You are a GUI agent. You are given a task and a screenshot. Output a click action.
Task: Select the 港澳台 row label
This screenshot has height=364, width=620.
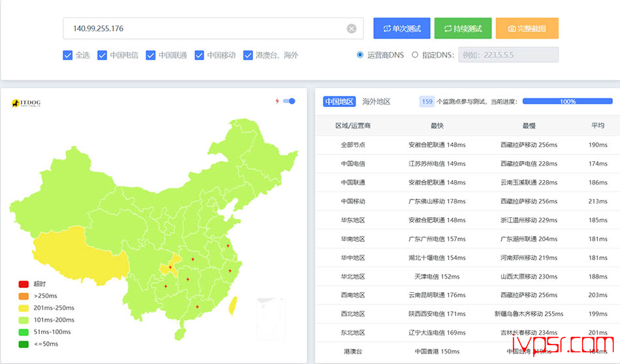(352, 352)
